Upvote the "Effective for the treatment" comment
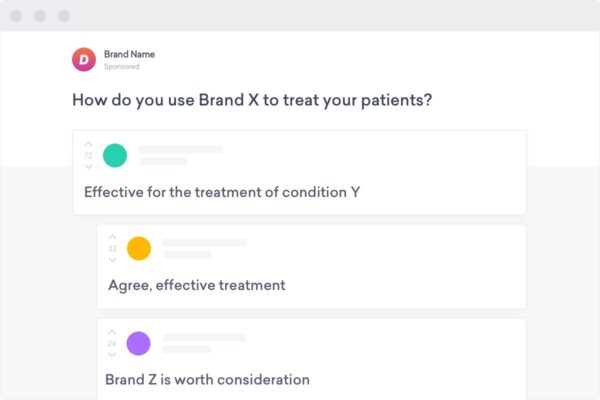This screenshot has width=600, height=400. tap(88, 144)
